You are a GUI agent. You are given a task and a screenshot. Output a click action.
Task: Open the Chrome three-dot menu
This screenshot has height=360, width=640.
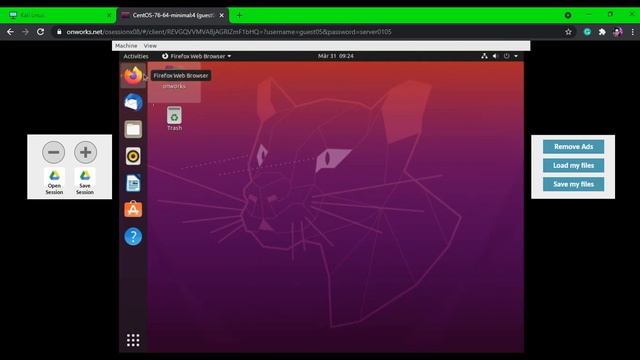[x=633, y=32]
